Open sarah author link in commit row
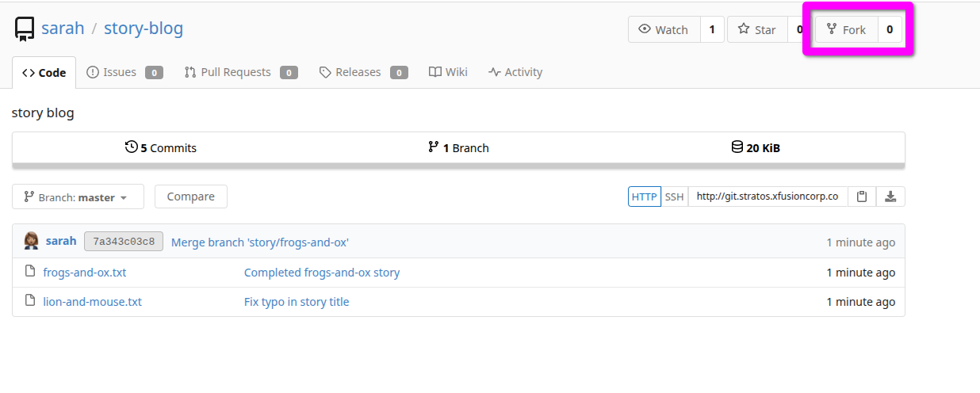The width and height of the screenshot is (980, 393). [61, 241]
